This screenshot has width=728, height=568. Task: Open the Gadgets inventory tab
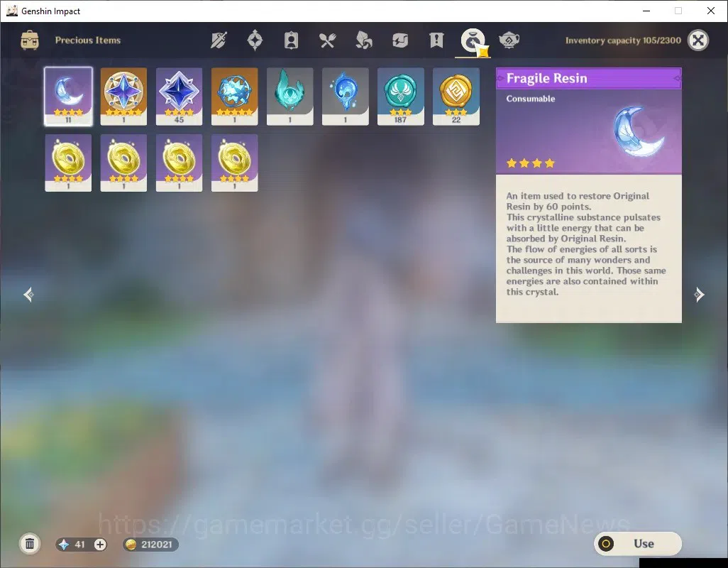click(x=399, y=40)
